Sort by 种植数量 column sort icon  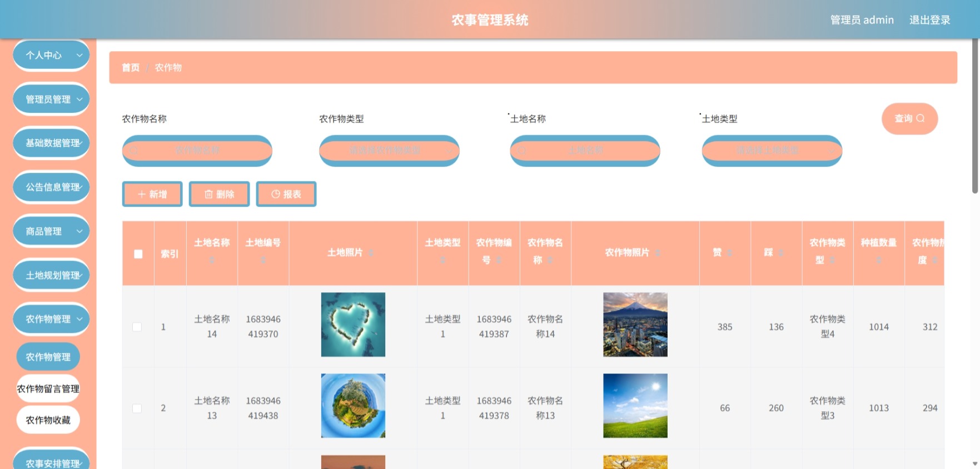(878, 260)
